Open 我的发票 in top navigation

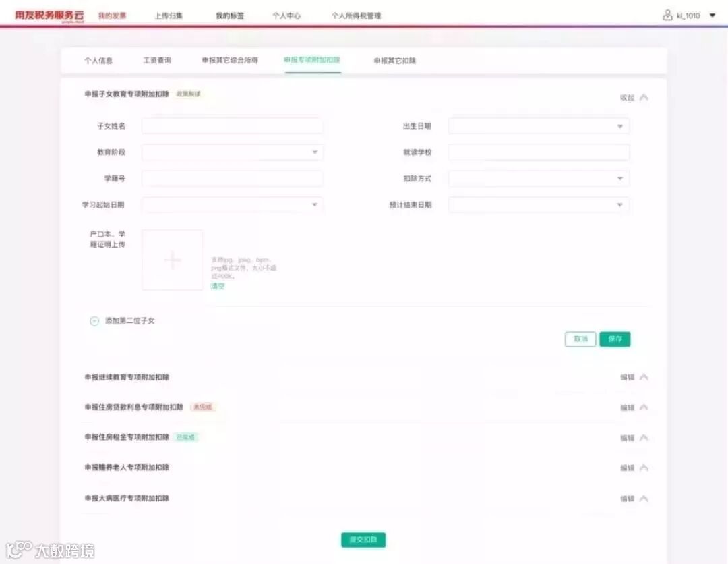(113, 16)
